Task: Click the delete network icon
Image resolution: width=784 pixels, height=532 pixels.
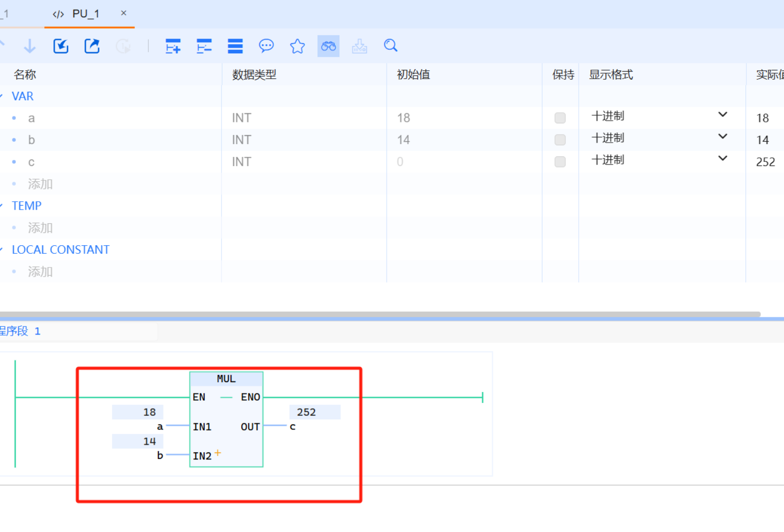Action: [204, 46]
